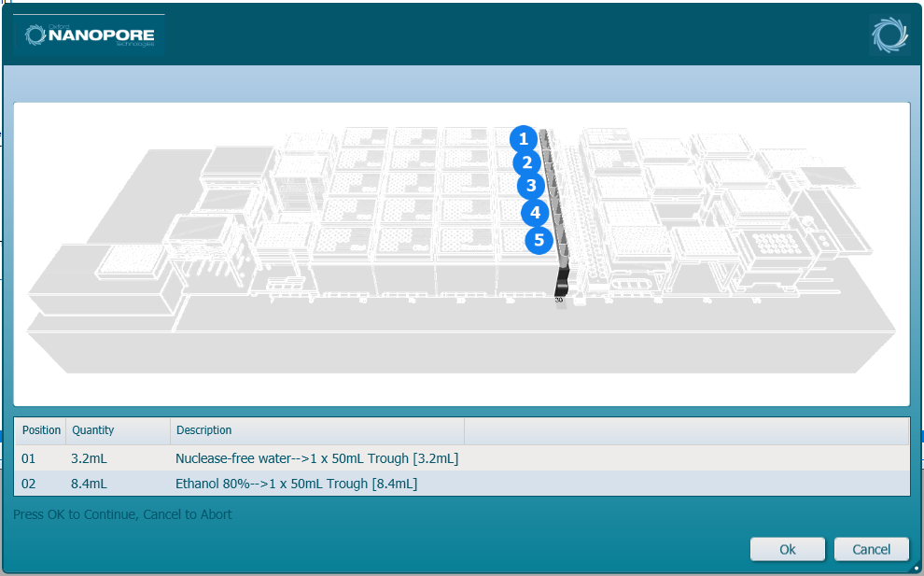Click the Quantity column header
The image size is (924, 576).
pyautogui.click(x=118, y=430)
